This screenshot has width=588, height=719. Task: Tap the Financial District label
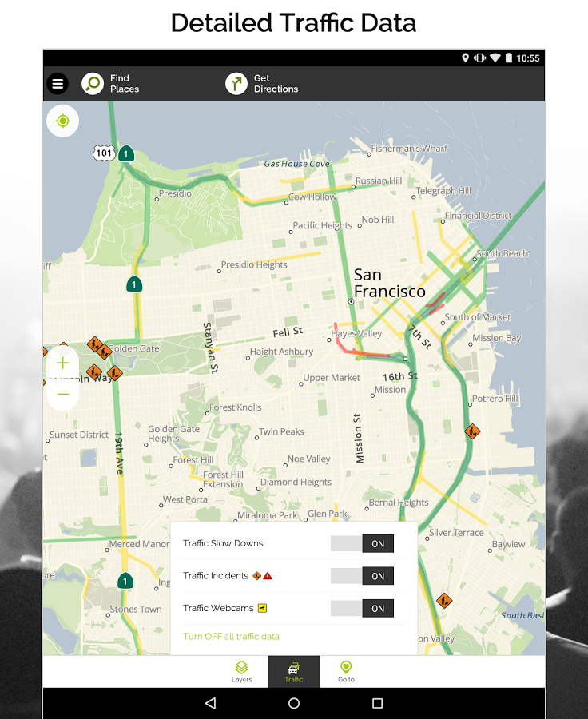click(x=479, y=216)
